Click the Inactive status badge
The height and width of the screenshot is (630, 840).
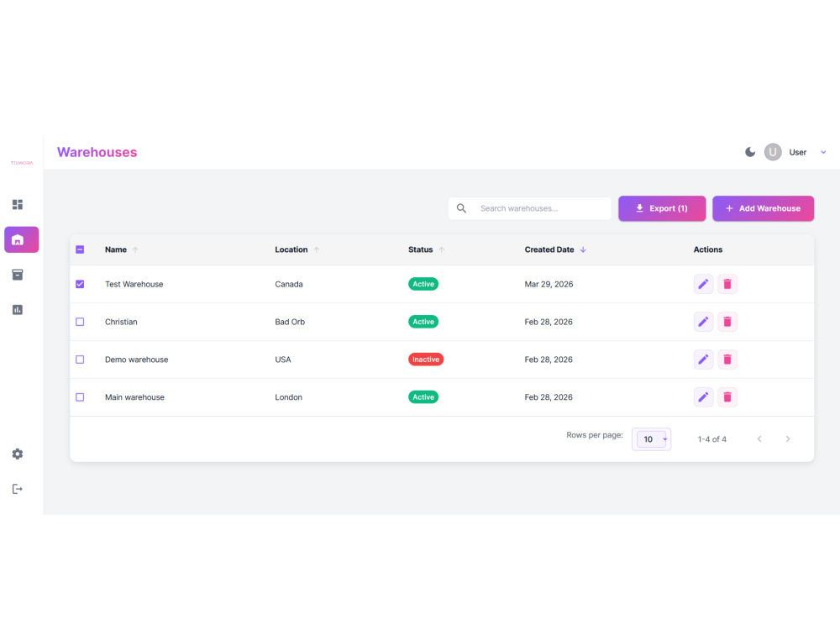(426, 360)
